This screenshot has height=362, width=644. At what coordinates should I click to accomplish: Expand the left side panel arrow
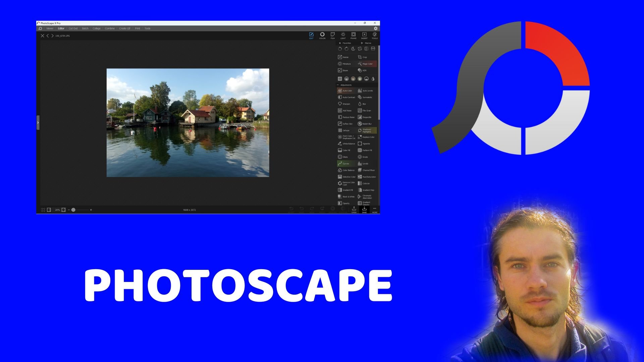(x=38, y=123)
